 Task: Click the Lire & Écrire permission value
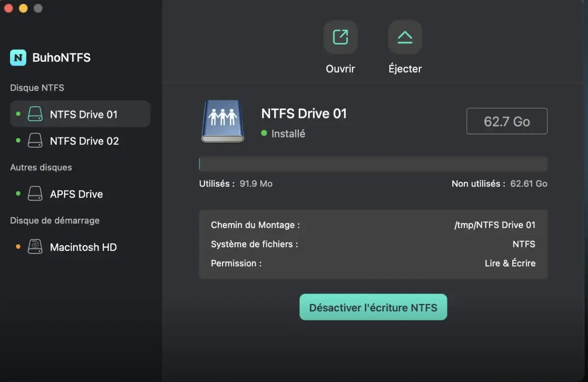[510, 263]
